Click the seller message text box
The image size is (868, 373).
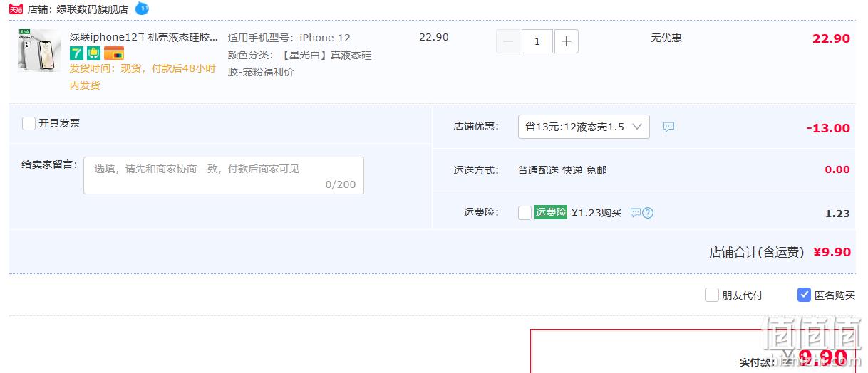[x=224, y=175]
